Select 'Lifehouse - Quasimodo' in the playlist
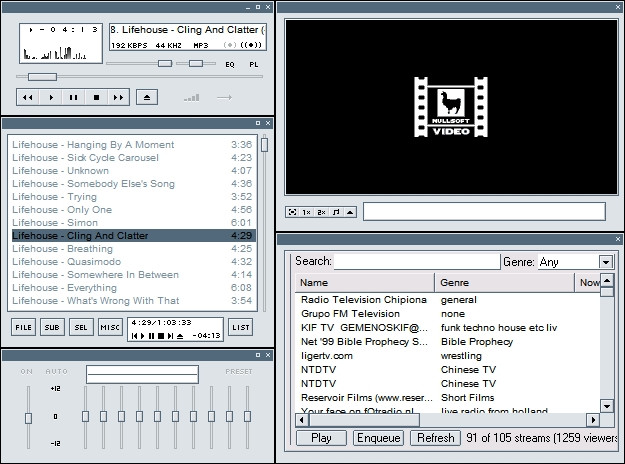This screenshot has height=464, width=625. click(134, 262)
